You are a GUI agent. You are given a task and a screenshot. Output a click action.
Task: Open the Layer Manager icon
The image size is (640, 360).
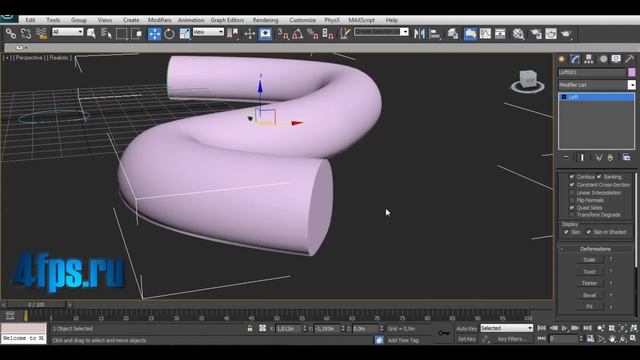[x=453, y=34]
